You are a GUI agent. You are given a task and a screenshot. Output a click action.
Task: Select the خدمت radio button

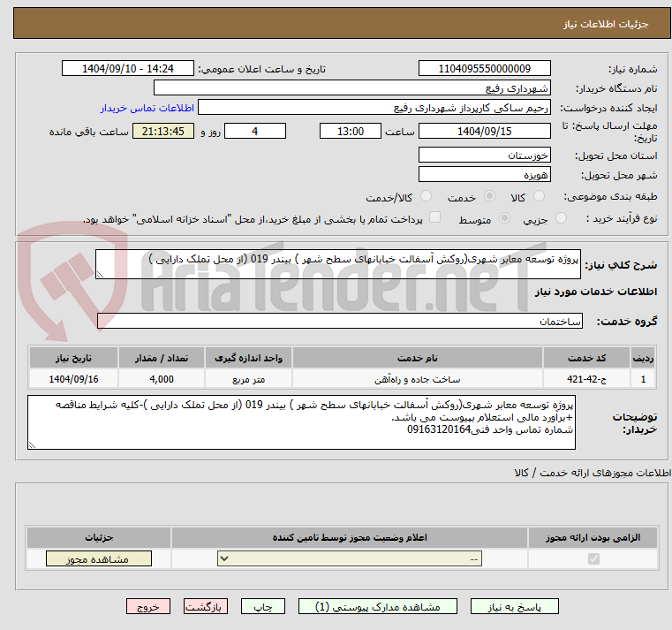(x=489, y=196)
